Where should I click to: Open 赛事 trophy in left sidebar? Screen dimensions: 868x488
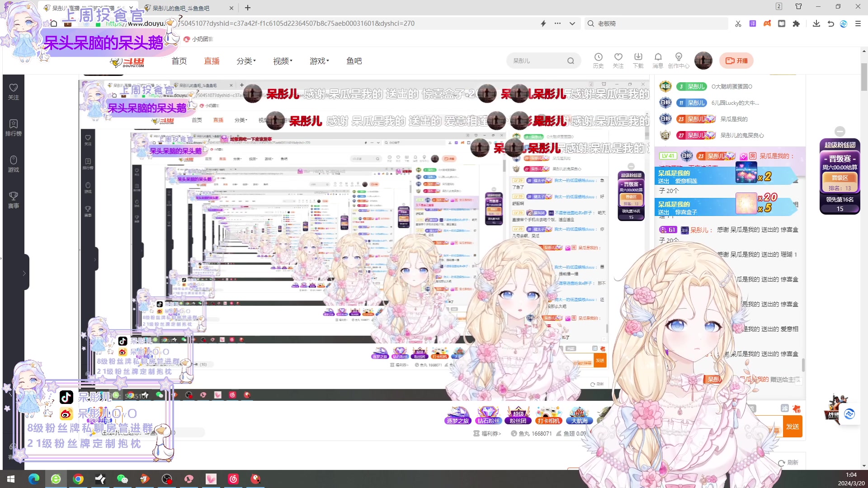[14, 200]
